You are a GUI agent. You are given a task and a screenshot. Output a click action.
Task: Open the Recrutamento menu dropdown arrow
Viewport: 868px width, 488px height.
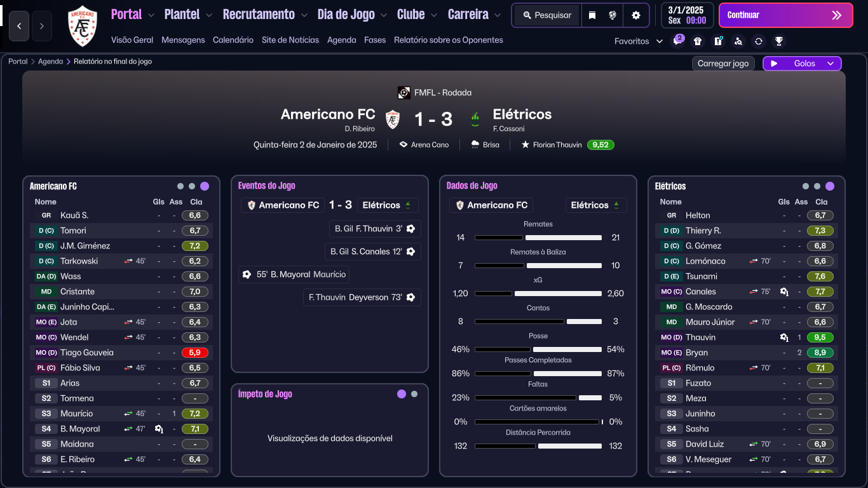tap(304, 15)
